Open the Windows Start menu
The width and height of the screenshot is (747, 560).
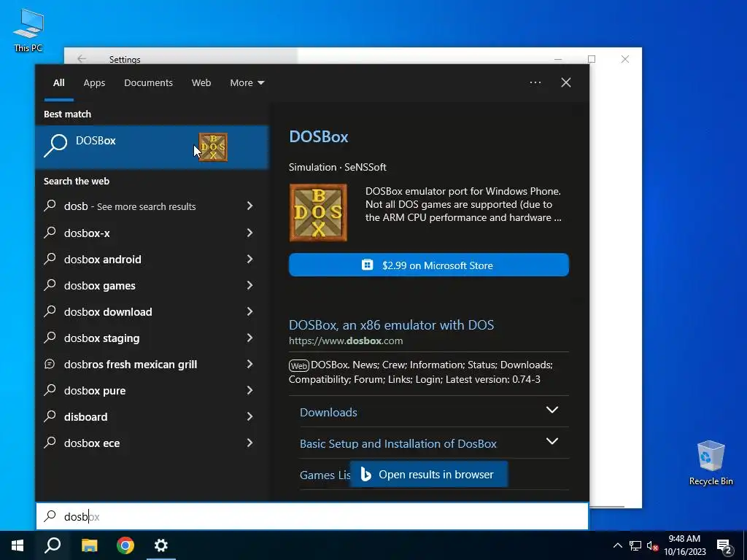click(x=18, y=545)
